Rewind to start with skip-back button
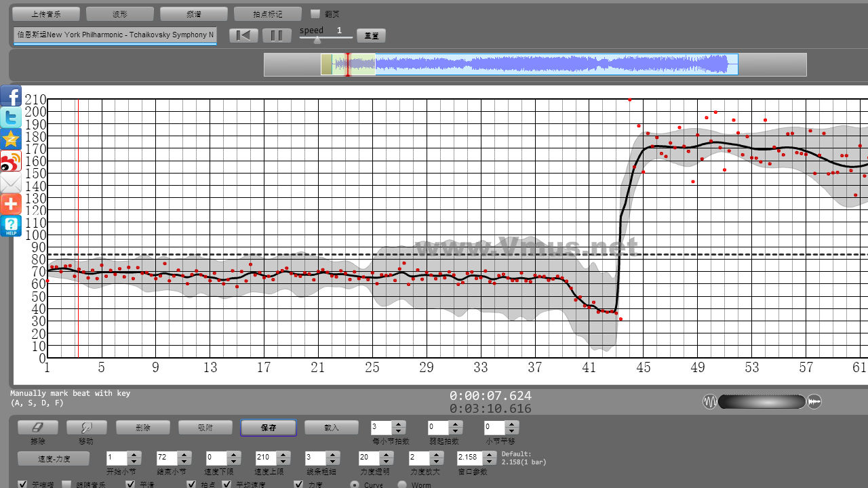The height and width of the screenshot is (488, 868). [x=243, y=35]
